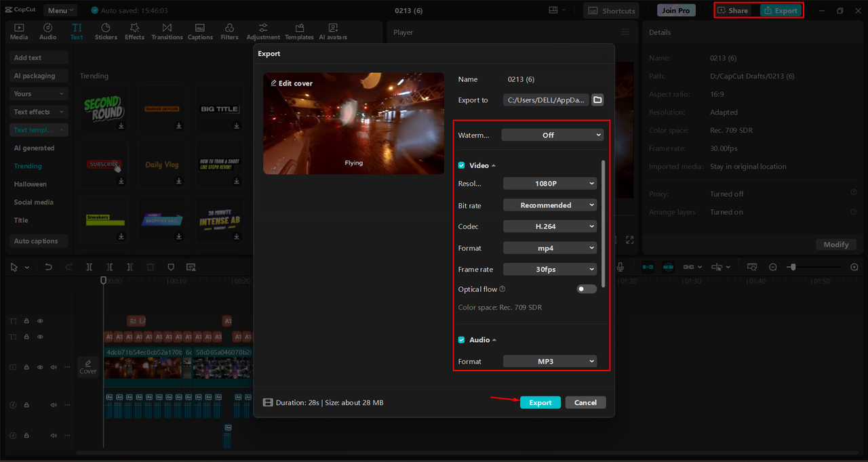Click the Proxy info icon in Details

click(x=854, y=194)
